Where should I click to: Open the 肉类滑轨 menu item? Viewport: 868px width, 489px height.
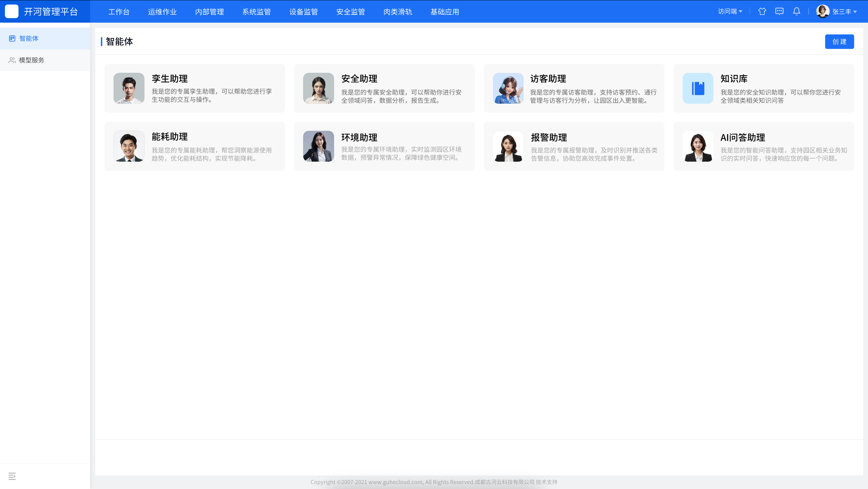(x=397, y=12)
